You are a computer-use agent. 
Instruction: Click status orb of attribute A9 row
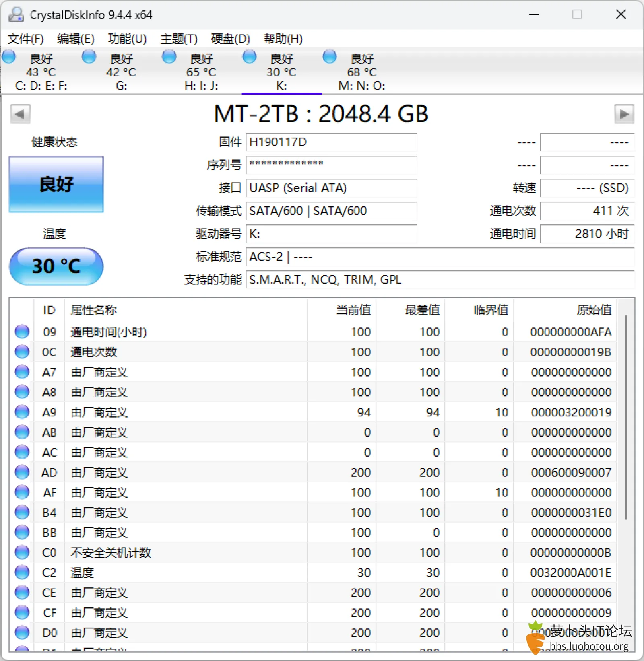point(22,412)
